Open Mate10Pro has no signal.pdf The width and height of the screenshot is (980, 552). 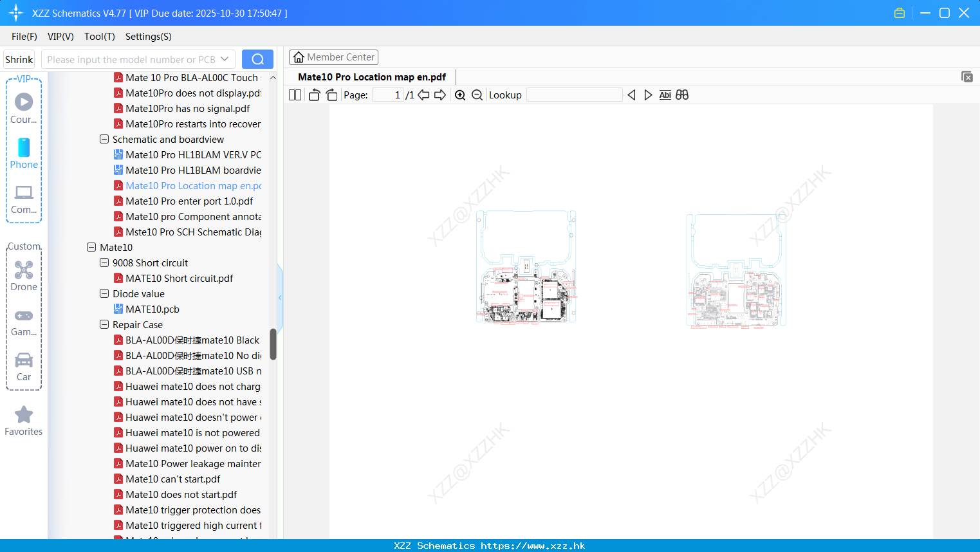[x=181, y=108]
